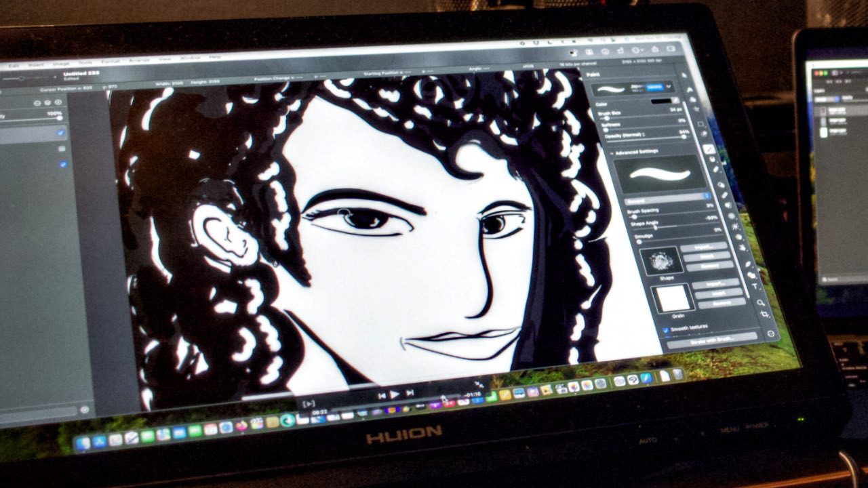Screen dimensions: 868x488
Task: Open the Edit menu
Action: [x=14, y=66]
